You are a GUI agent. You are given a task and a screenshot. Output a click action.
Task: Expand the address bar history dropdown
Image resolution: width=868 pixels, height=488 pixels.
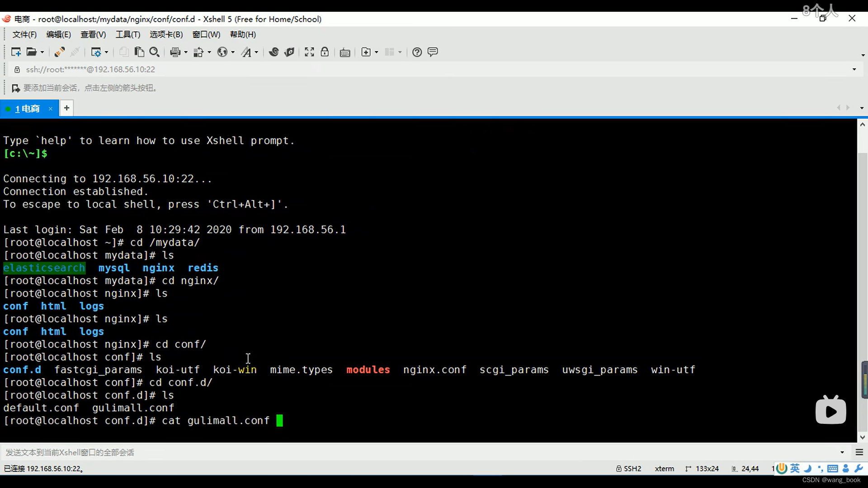pyautogui.click(x=854, y=69)
